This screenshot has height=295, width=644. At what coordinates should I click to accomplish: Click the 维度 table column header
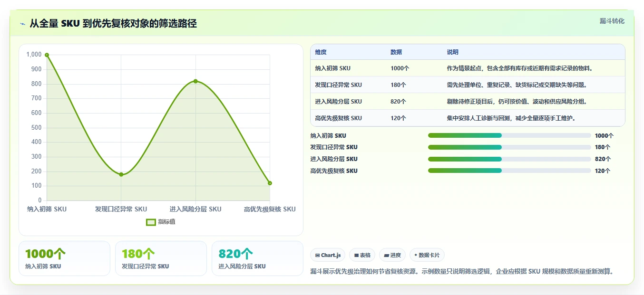321,52
